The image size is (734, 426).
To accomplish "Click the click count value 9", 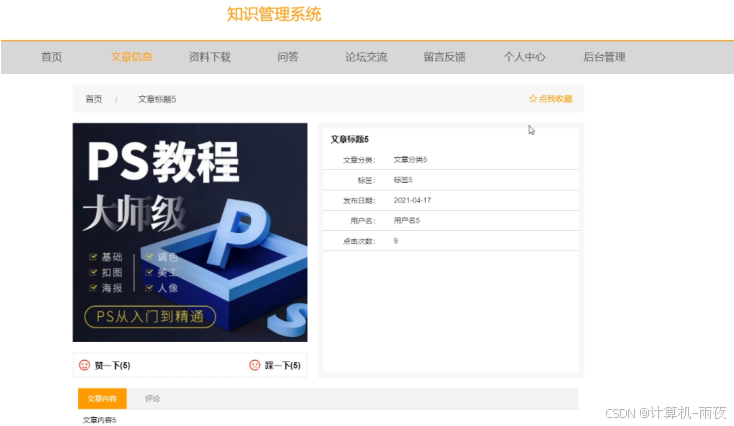I will [x=396, y=241].
